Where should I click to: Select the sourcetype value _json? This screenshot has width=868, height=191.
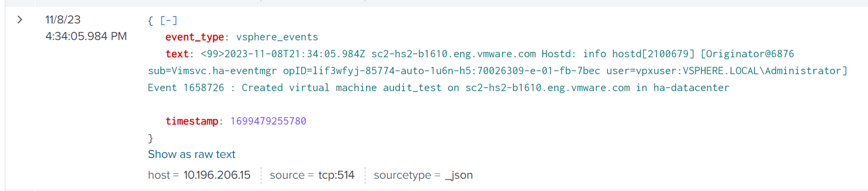coord(459,175)
